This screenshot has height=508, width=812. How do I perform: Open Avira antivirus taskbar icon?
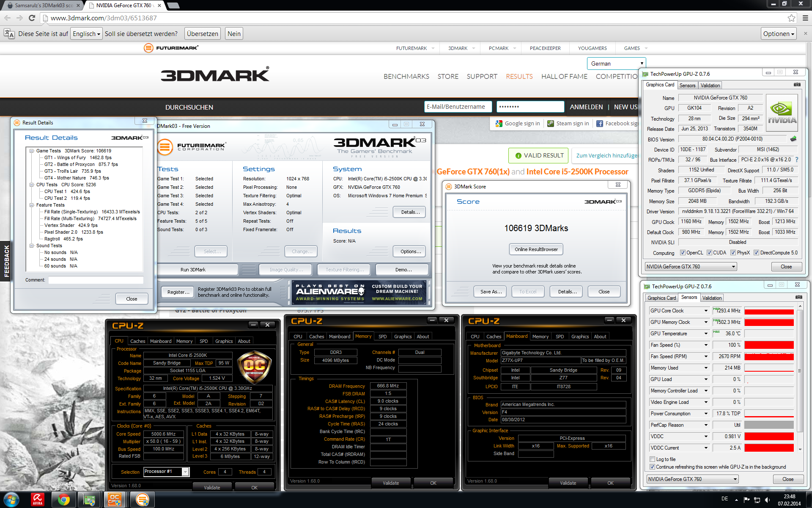coord(38,500)
